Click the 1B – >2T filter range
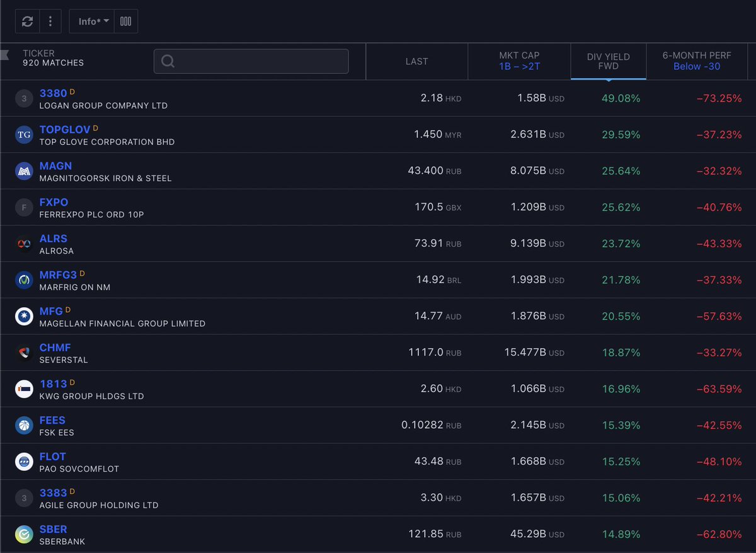Screen dimensions: 756x553 tap(519, 66)
